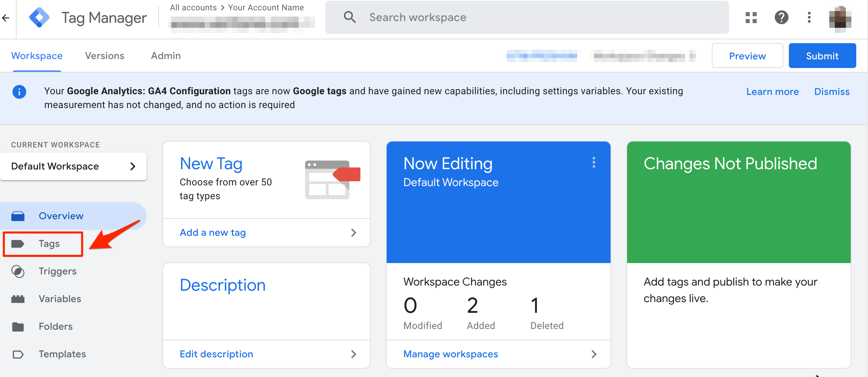The image size is (868, 377).
Task: Click the Tag Manager logo
Action: (39, 17)
